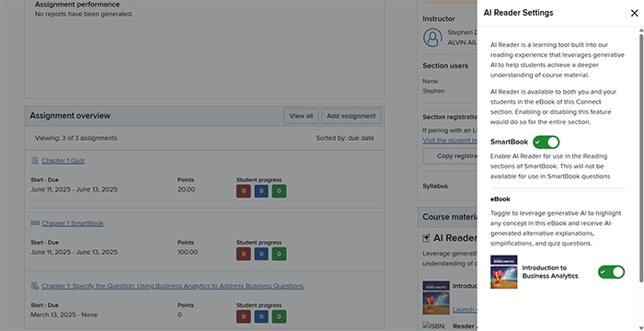Click the book cover thumbnail in Course materials
The image size is (644, 331).
coord(436,298)
